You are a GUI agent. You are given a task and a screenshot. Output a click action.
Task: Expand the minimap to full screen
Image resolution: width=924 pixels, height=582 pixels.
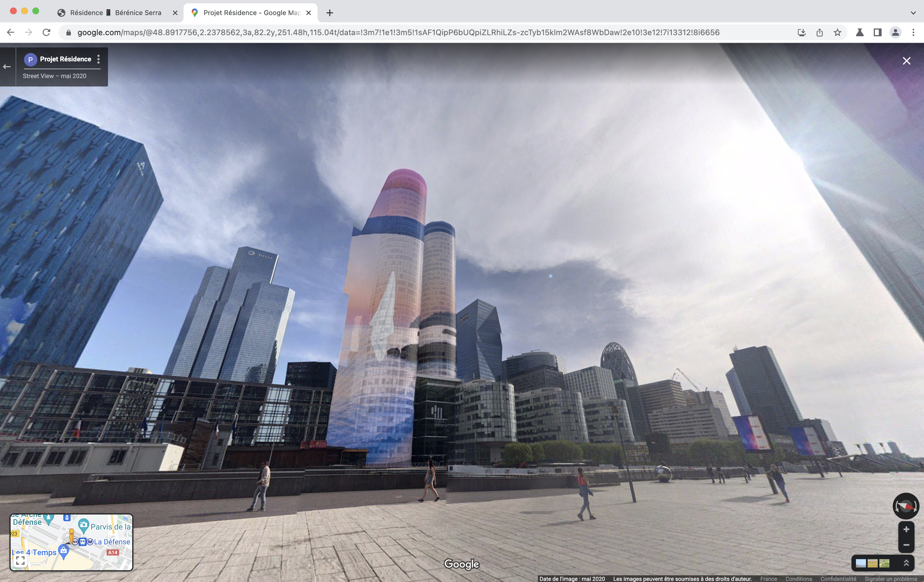click(20, 561)
